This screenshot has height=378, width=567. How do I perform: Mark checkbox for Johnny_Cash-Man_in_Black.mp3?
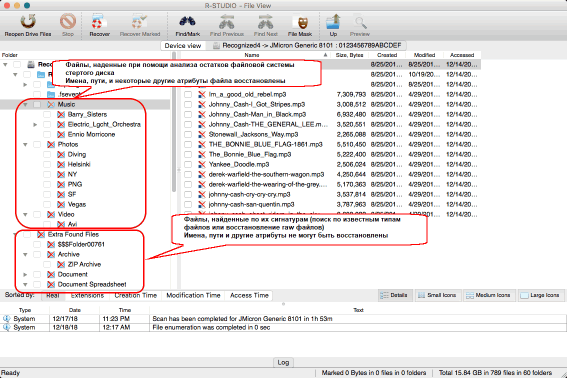pyautogui.click(x=188, y=114)
